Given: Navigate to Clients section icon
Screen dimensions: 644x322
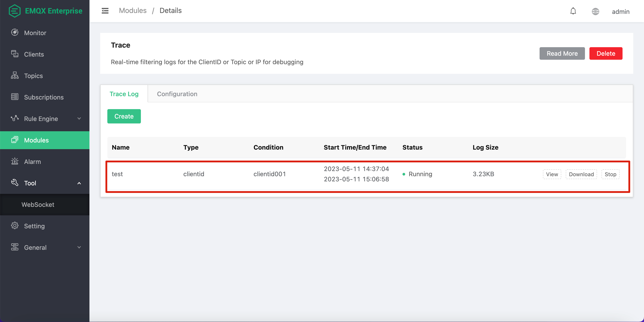Looking at the screenshot, I should click(15, 54).
